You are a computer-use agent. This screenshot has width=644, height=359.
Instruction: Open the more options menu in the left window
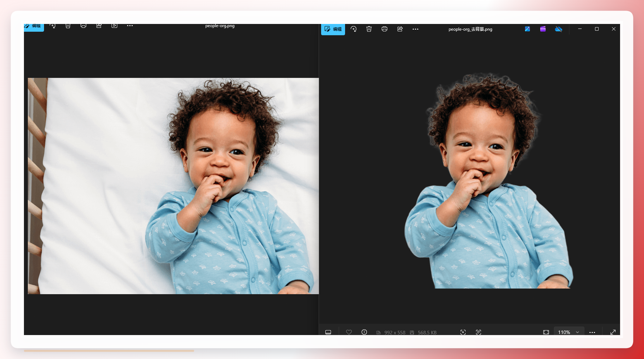click(x=130, y=26)
